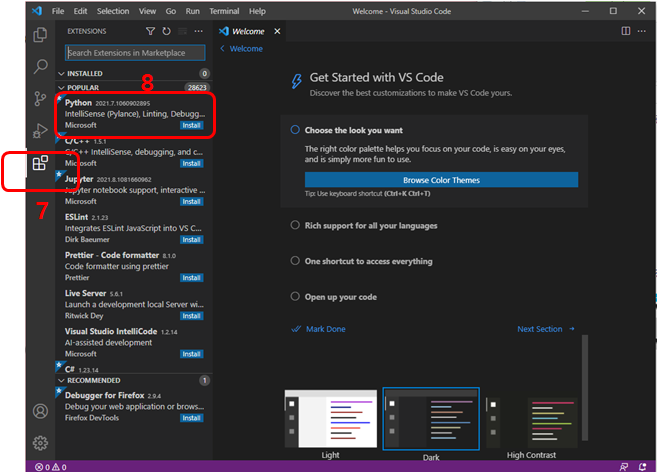Choose the High Contrast theme preview

(532, 425)
